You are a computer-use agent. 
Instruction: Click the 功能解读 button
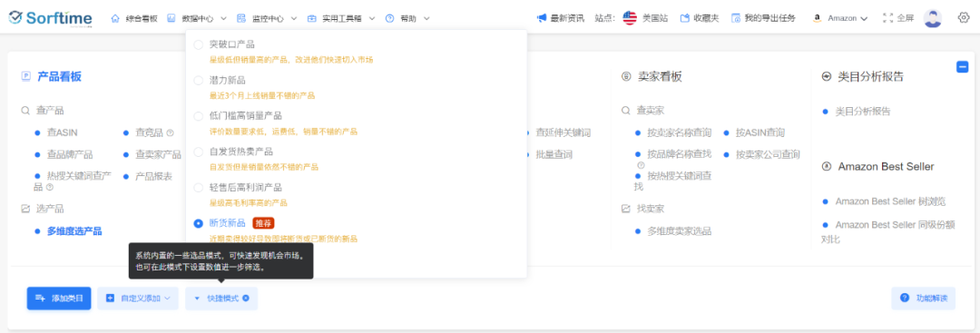[x=924, y=298]
